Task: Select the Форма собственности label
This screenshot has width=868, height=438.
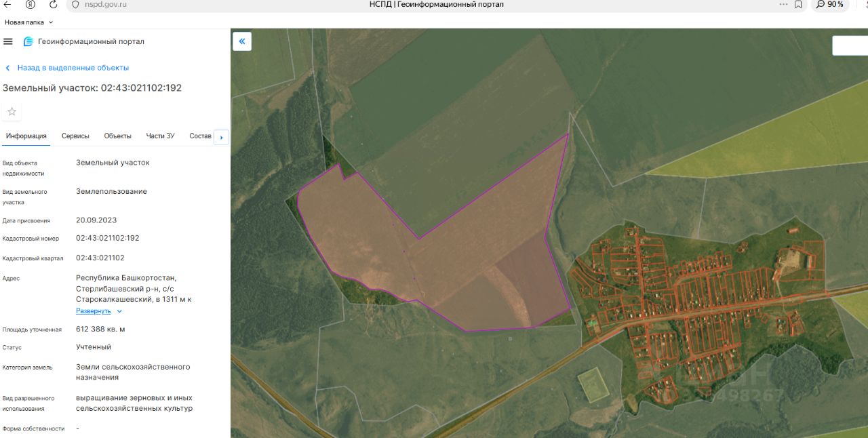Action: point(34,429)
